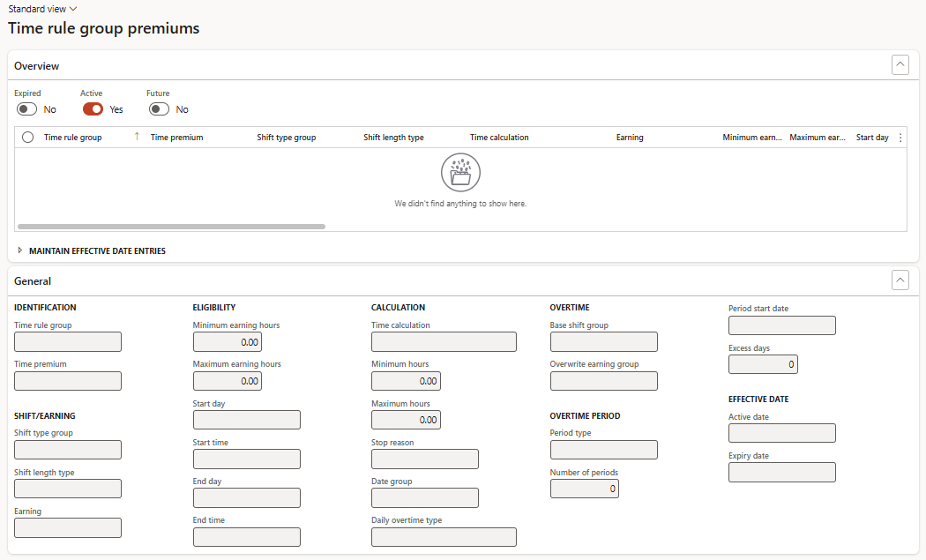
Task: Click the Shift length type column header
Action: [393, 137]
